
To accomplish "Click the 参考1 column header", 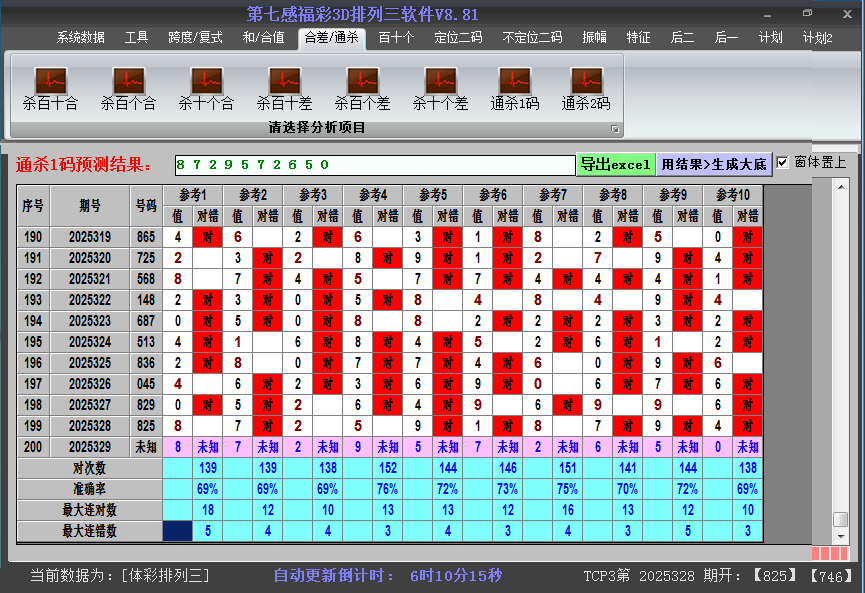I will 193,194.
